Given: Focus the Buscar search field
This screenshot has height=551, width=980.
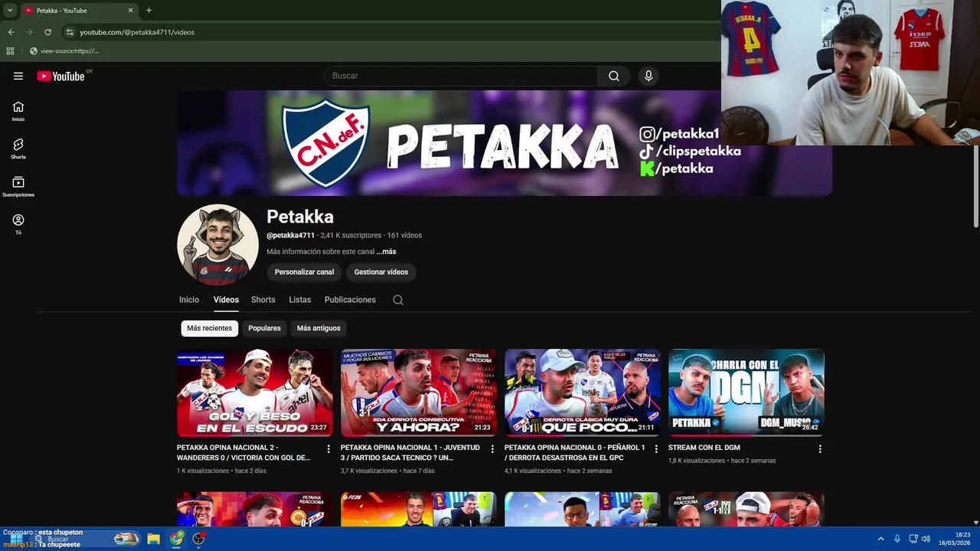Looking at the screenshot, I should pyautogui.click(x=462, y=76).
